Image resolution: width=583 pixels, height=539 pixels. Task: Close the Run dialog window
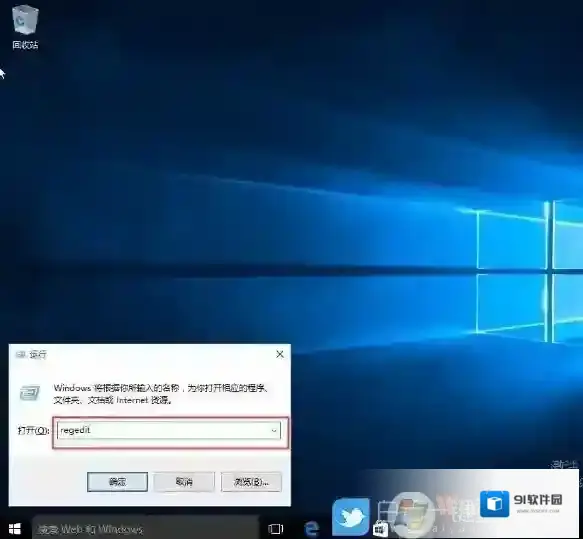click(x=280, y=354)
